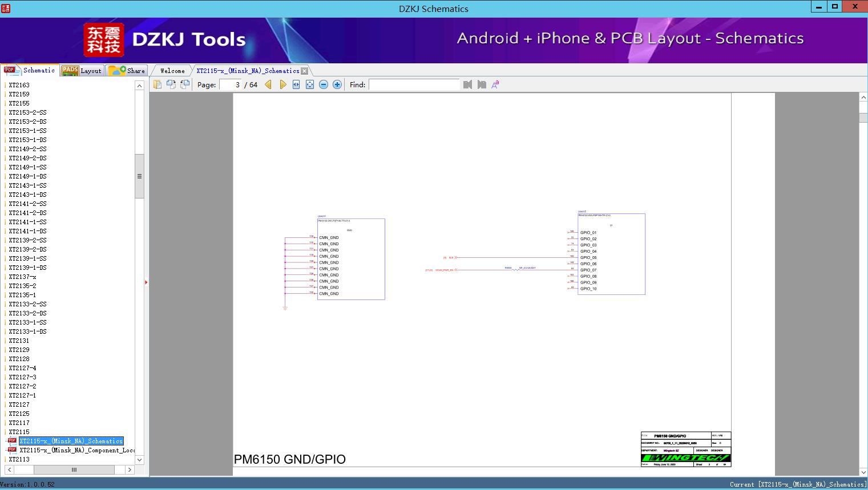Screen dimensions: 868x490
Task: Click the Find text input box
Action: tap(414, 84)
